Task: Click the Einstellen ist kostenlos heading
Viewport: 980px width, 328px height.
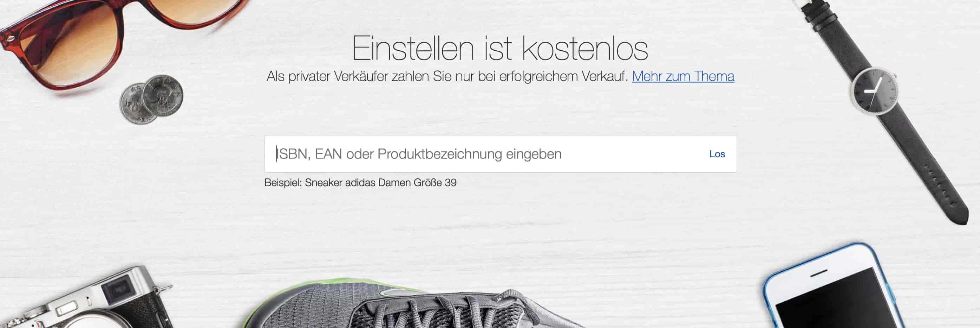Action: tap(499, 48)
